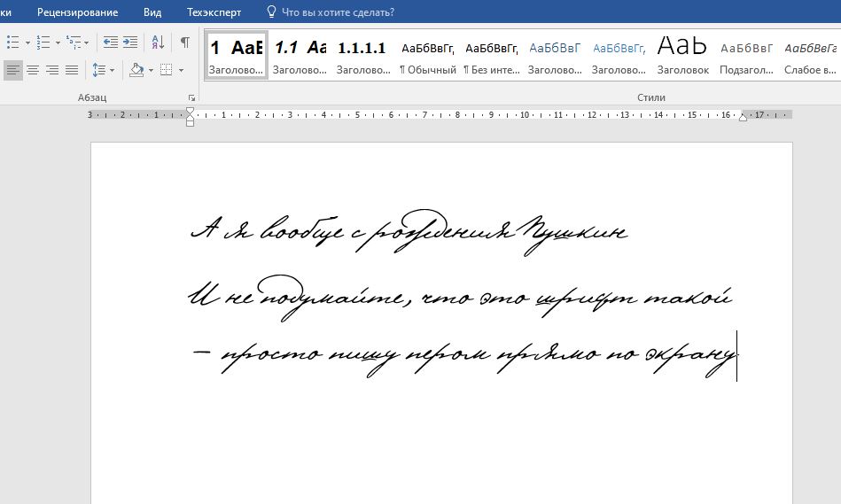Open line spacing dropdown arrow
This screenshot has height=504, width=841.
(112, 70)
